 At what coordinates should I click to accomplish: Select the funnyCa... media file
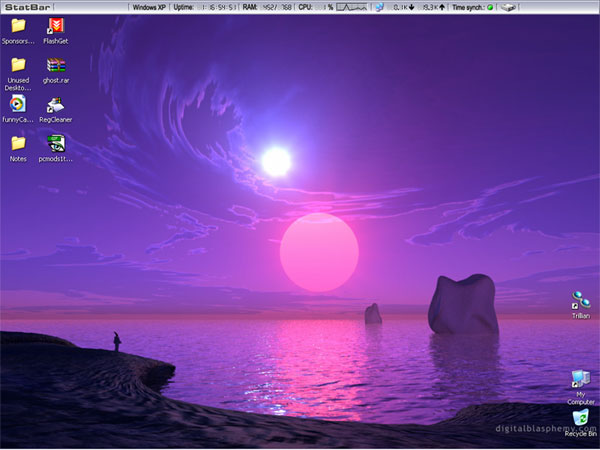click(18, 104)
